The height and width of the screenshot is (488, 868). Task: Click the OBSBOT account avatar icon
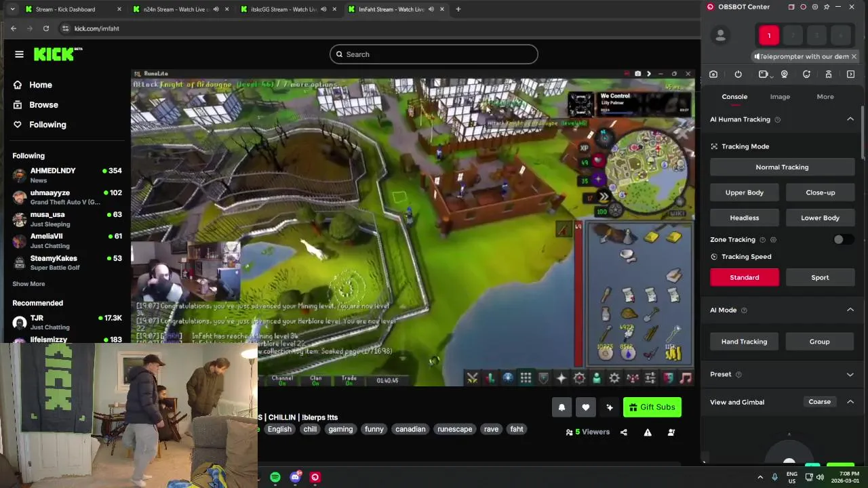[x=721, y=35]
